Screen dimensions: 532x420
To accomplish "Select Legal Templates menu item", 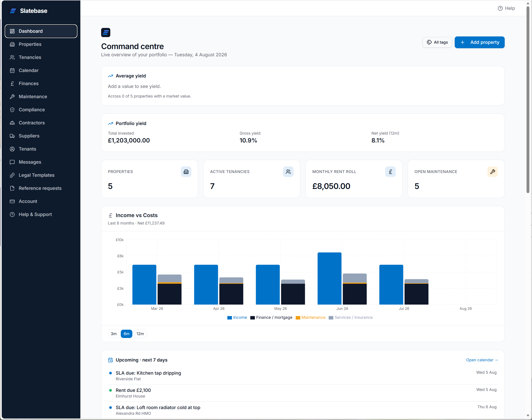I will 41,175.
